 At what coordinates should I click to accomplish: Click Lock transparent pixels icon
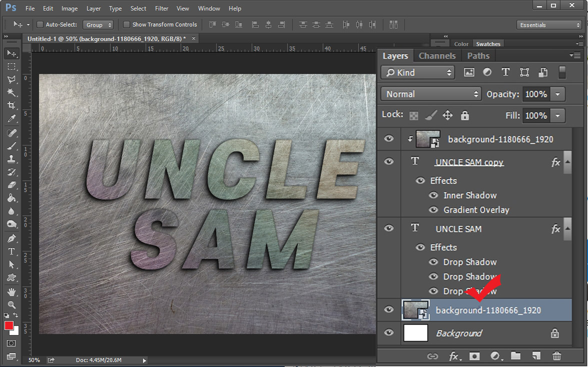tap(414, 115)
